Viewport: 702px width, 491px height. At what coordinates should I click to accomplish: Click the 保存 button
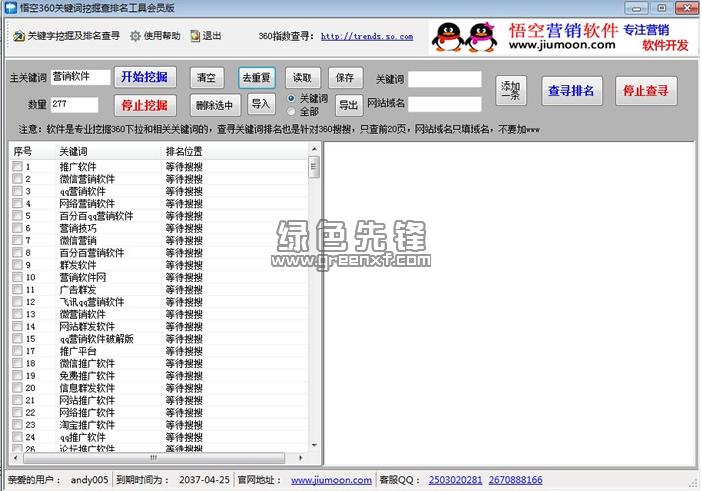(345, 78)
